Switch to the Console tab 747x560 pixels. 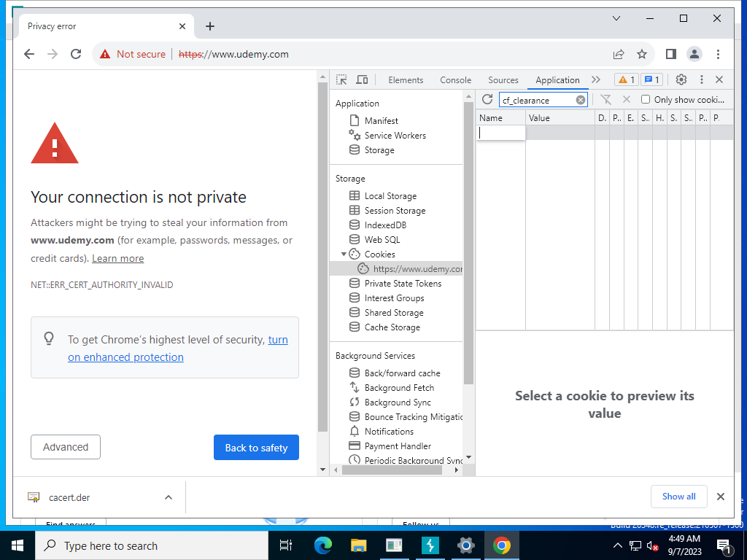(x=455, y=80)
